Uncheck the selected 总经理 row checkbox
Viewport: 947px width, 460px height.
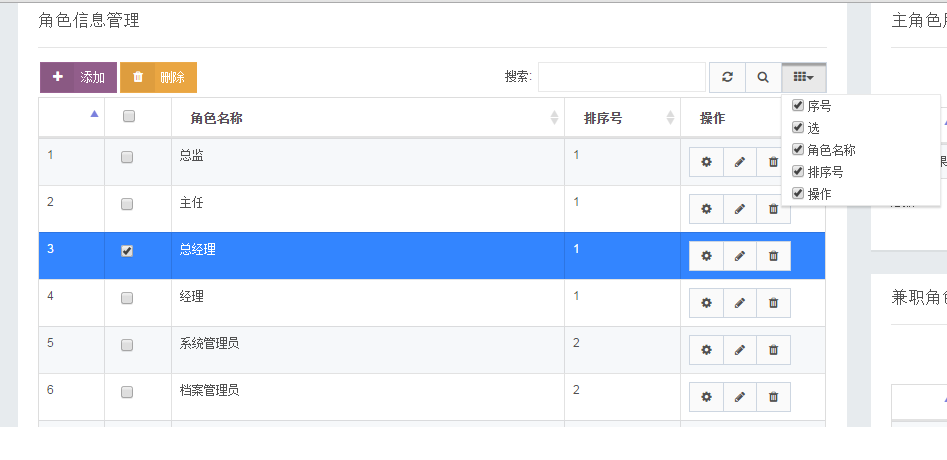127,251
